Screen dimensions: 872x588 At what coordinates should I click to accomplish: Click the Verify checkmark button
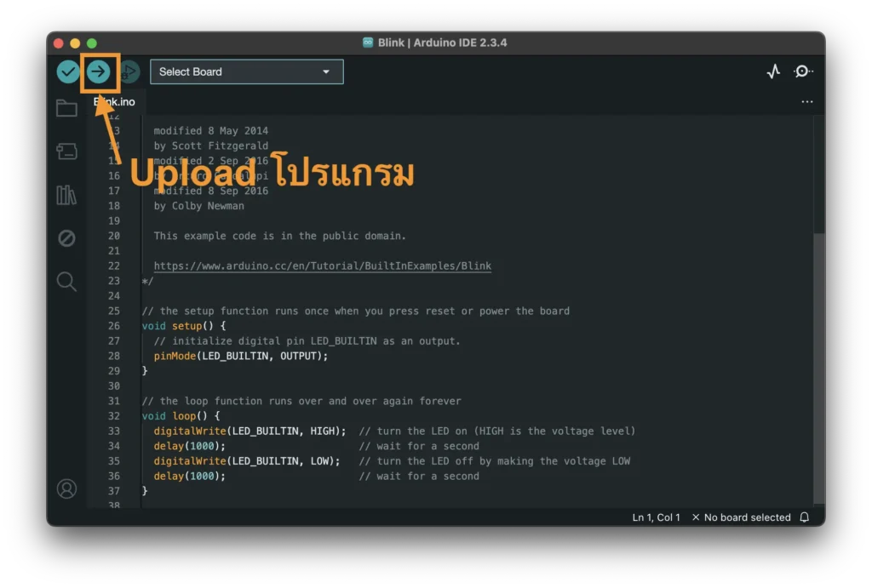(68, 71)
